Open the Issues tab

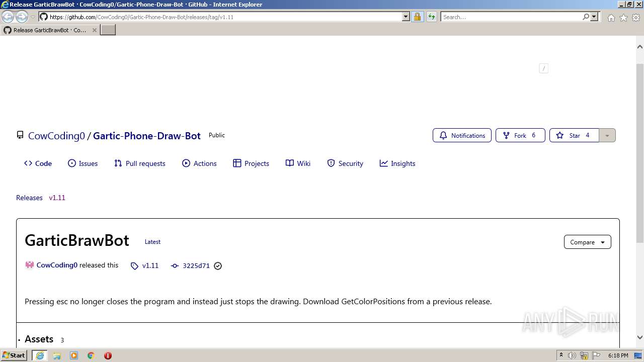[x=83, y=163]
